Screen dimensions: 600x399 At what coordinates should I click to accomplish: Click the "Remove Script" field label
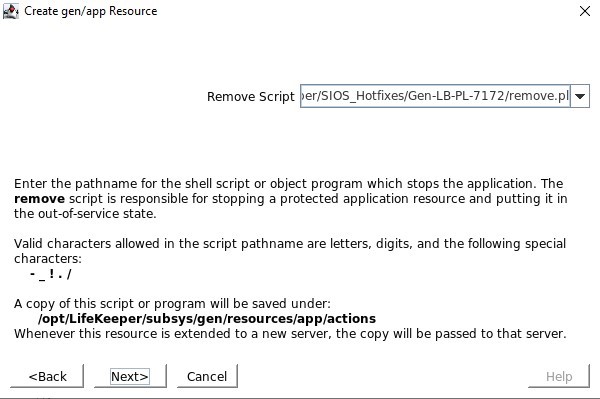(x=251, y=96)
